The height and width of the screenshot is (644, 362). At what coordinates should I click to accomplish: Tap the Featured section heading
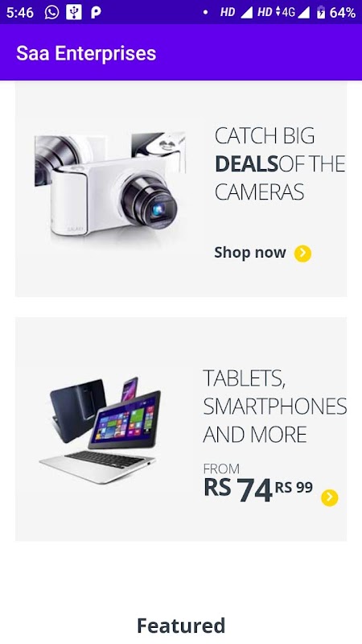[x=181, y=625]
